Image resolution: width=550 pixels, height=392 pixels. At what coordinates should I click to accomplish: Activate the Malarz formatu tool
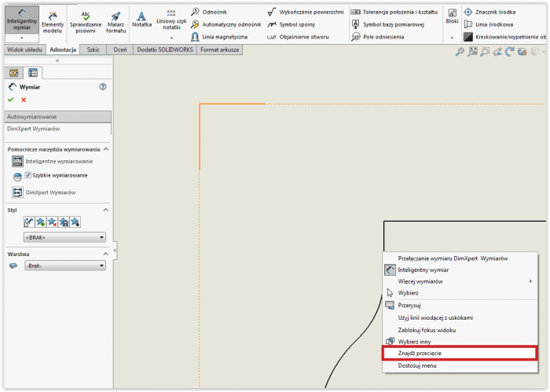pos(115,22)
